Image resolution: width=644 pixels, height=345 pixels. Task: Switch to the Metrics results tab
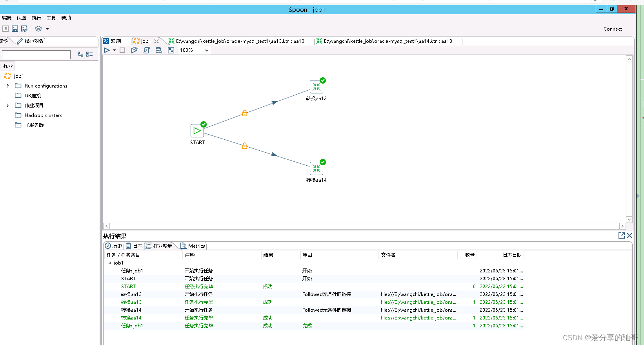click(193, 246)
